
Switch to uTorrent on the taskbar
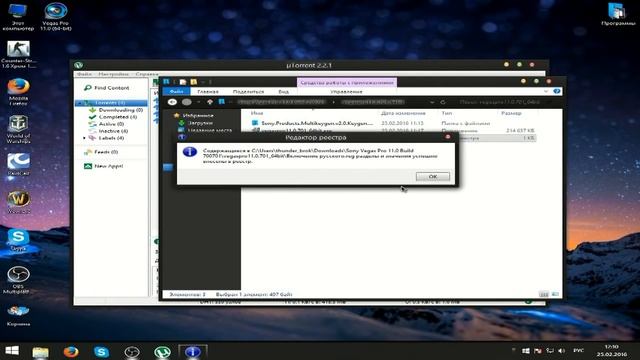pyautogui.click(x=162, y=352)
